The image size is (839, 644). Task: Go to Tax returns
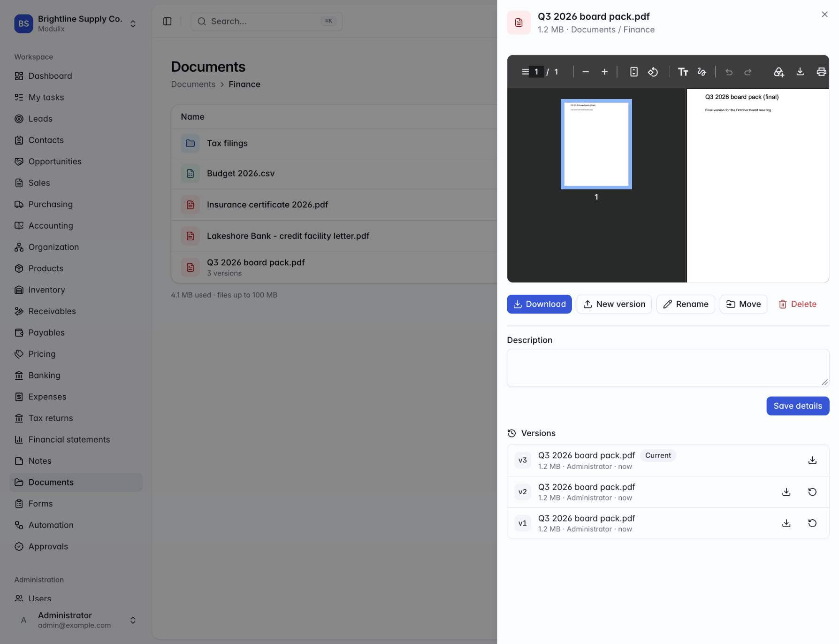coord(76,418)
